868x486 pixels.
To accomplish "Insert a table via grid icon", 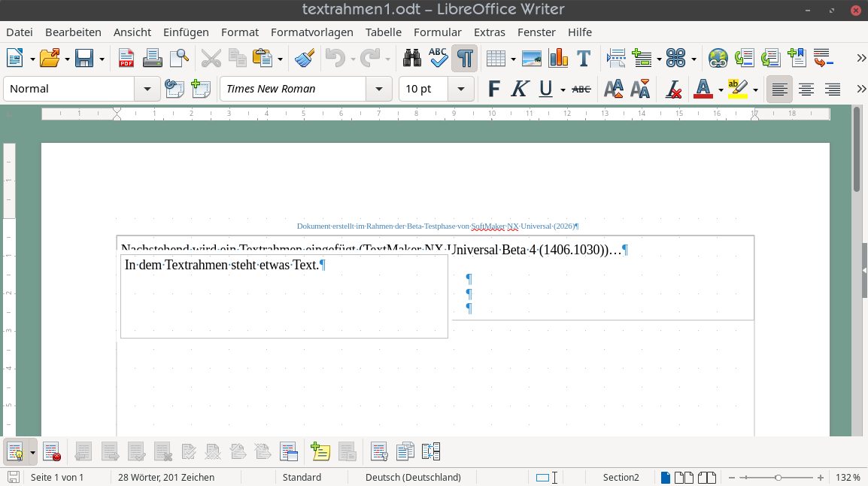I will tap(496, 58).
